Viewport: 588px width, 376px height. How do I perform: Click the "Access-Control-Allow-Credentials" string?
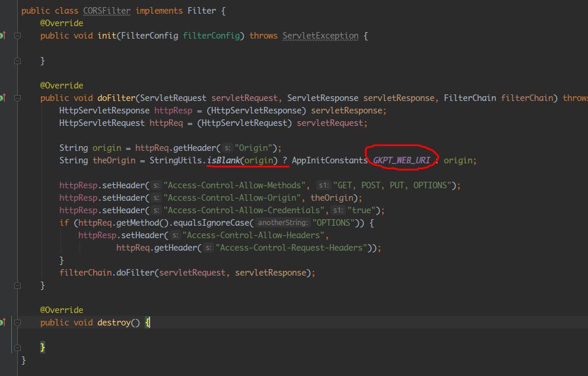click(x=244, y=210)
